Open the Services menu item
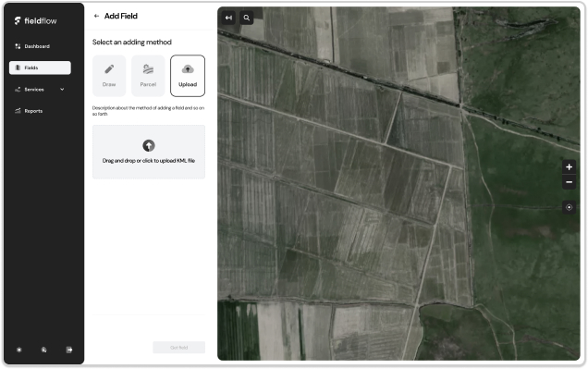This screenshot has width=588, height=369. pyautogui.click(x=34, y=90)
